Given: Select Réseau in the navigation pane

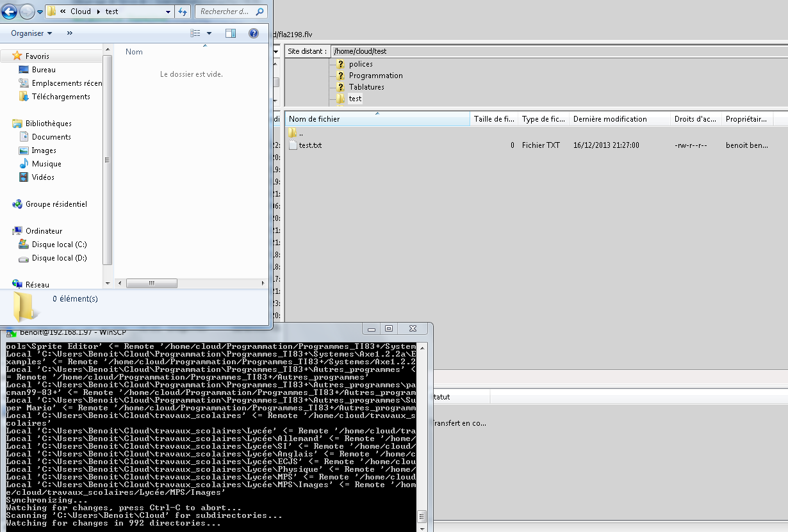Looking at the screenshot, I should (x=37, y=285).
